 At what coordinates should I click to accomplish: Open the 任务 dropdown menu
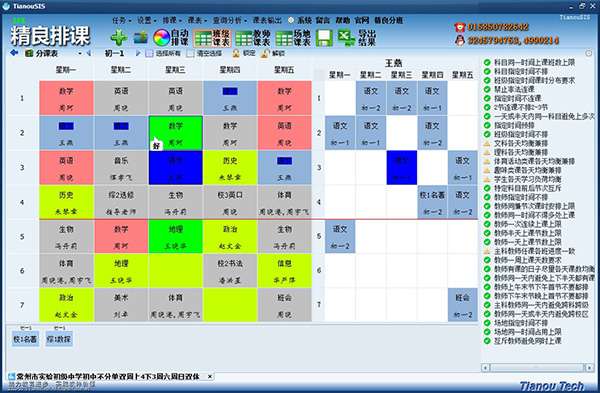click(122, 20)
